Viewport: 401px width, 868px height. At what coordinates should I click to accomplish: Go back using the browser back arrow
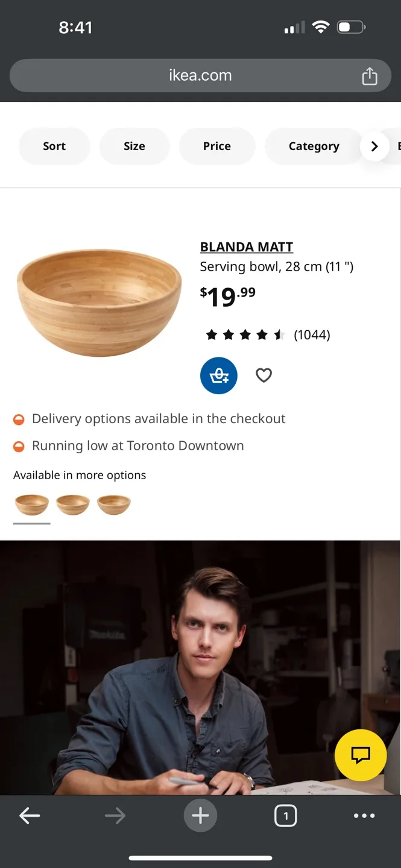pyautogui.click(x=29, y=815)
